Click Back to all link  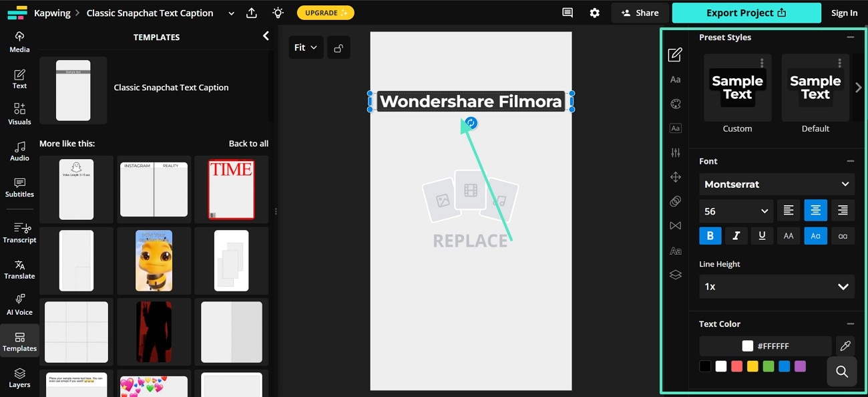coord(248,143)
